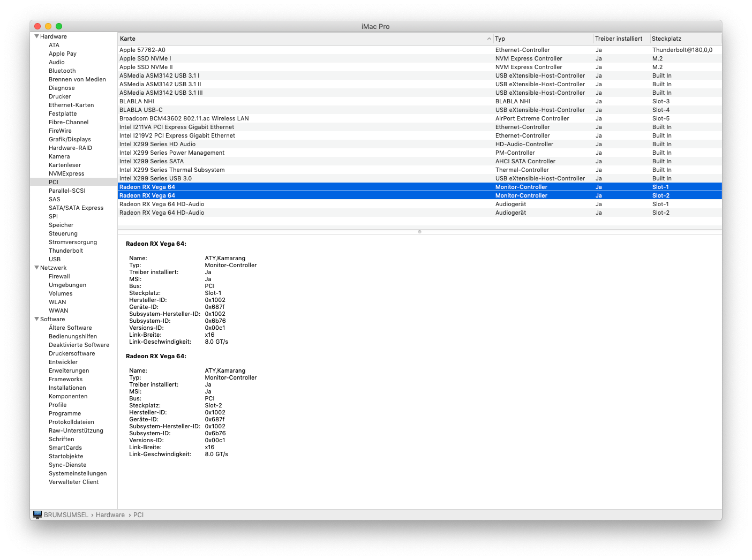
Task: Select the ASMedia ASM3142 USB 3.1 III row
Action: click(420, 93)
